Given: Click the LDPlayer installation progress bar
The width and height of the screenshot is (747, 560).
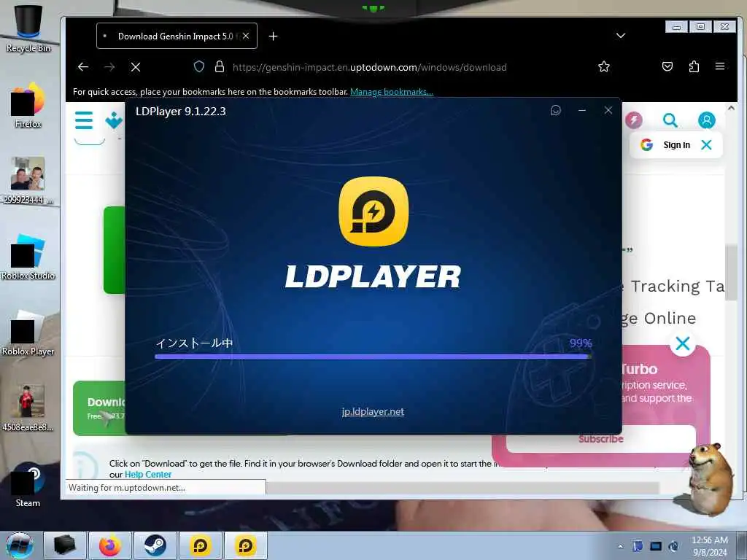Looking at the screenshot, I should 373,356.
